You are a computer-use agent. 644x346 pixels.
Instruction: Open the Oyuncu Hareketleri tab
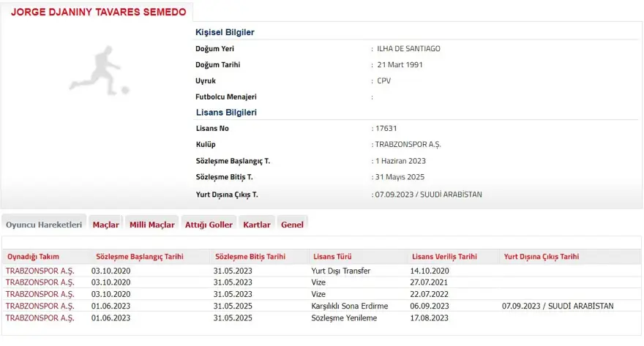pos(44,225)
